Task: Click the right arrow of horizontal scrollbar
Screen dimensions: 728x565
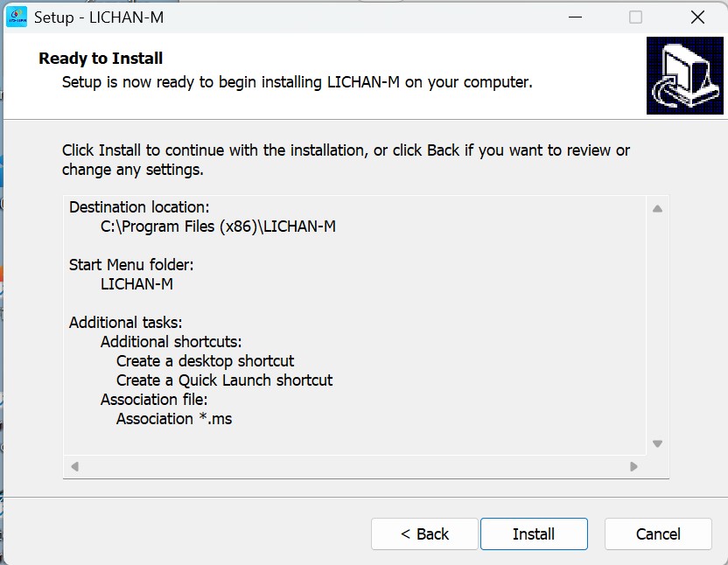Action: (x=633, y=466)
